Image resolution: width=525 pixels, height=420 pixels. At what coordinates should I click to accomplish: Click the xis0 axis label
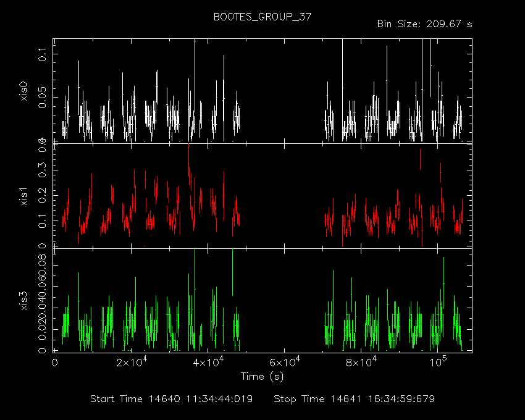tap(23, 91)
